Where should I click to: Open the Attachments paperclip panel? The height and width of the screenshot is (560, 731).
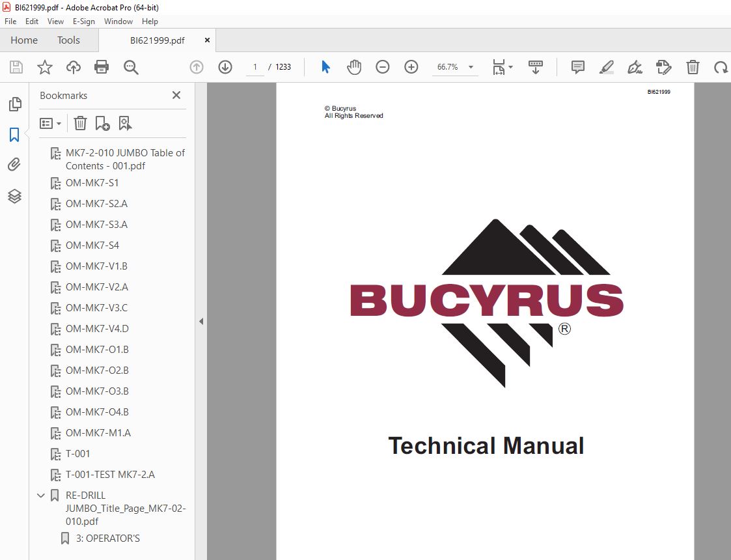pyautogui.click(x=14, y=165)
